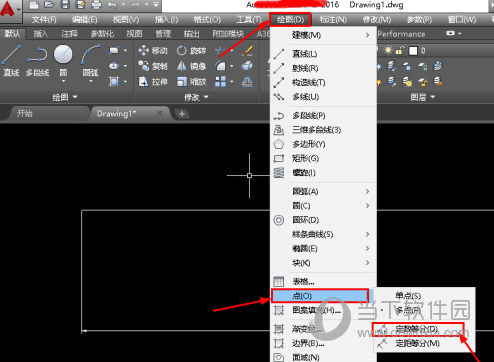Open the 修改(M) menu in the menu bar

[x=377, y=20]
